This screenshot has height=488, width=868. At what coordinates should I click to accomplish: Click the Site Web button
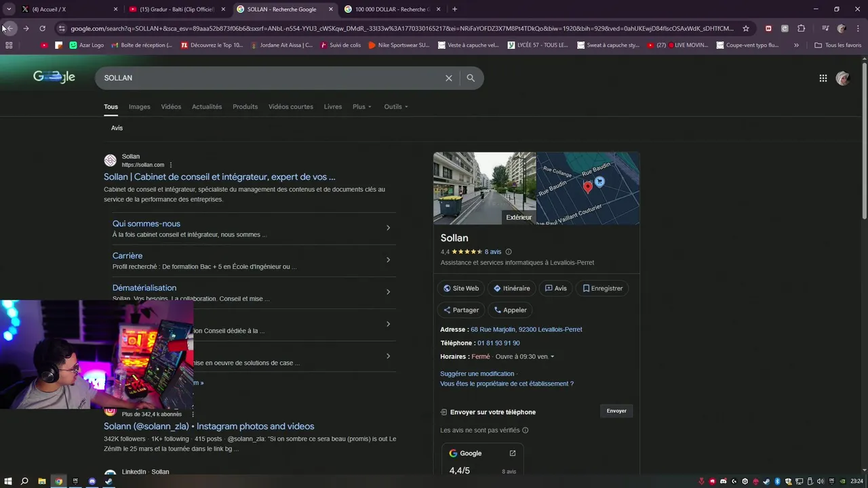[x=461, y=288]
